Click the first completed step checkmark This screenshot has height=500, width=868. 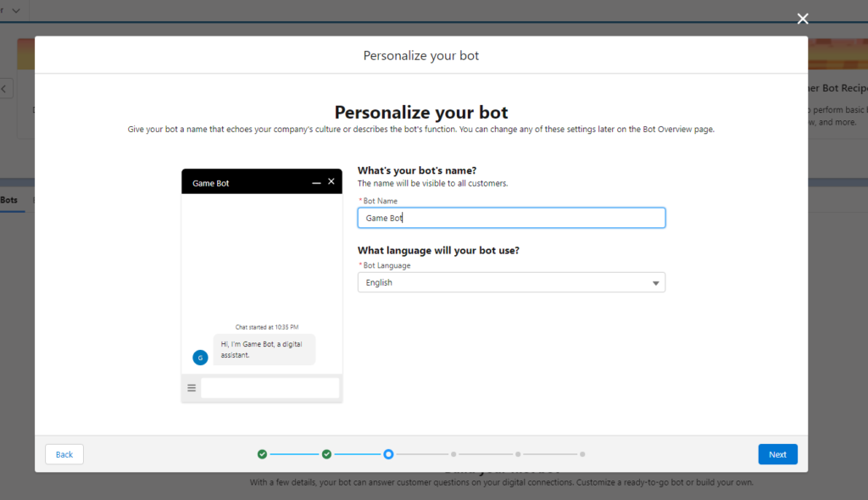[x=262, y=454]
